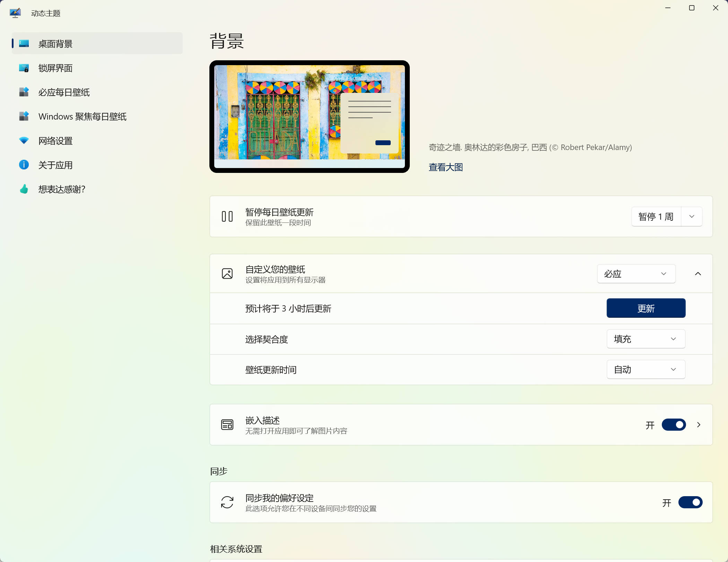Click the 关于应用 info icon

(x=24, y=165)
